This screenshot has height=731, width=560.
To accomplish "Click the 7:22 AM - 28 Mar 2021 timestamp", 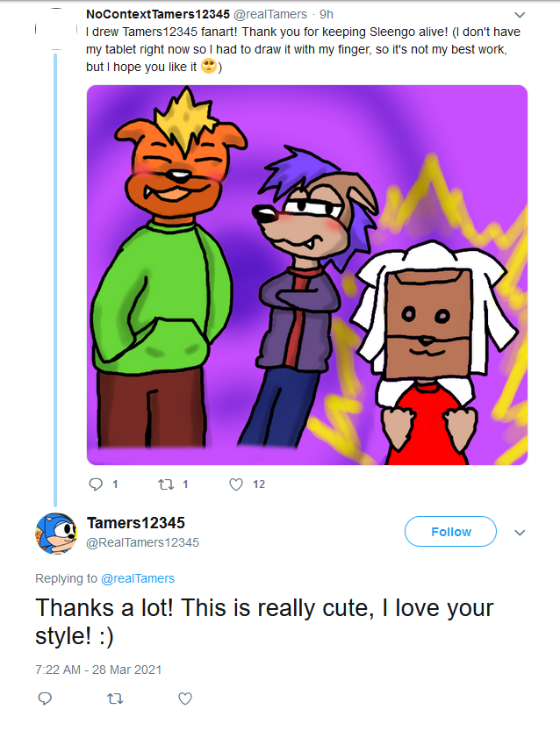I will tap(98, 669).
